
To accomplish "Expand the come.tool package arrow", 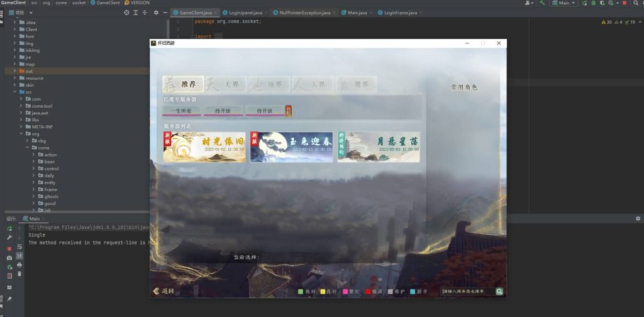I will click(x=21, y=106).
